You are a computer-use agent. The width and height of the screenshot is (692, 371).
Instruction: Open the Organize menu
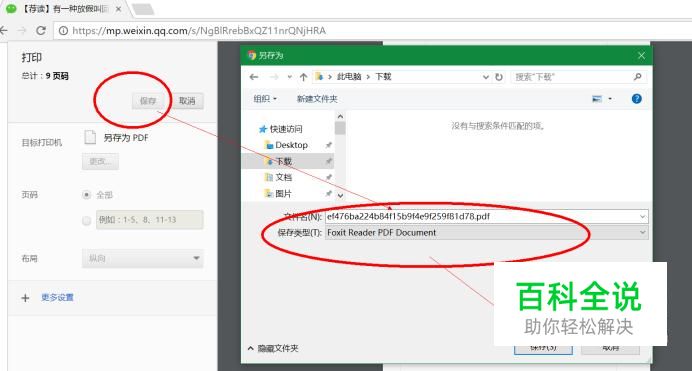click(x=265, y=99)
